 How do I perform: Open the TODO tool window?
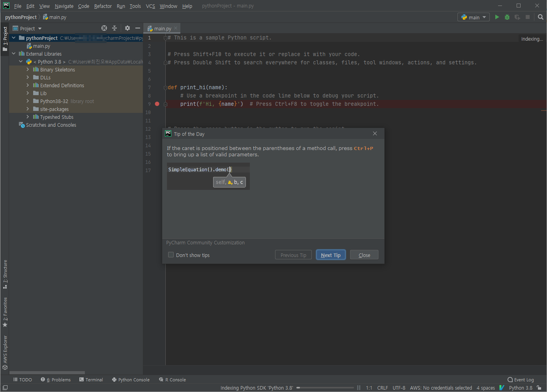[22, 380]
